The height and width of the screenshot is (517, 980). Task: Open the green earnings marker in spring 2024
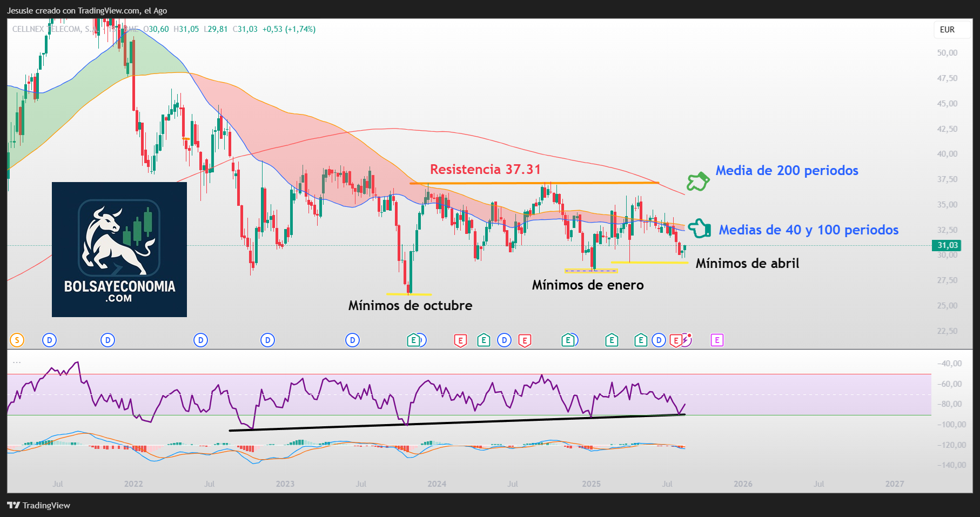(484, 340)
